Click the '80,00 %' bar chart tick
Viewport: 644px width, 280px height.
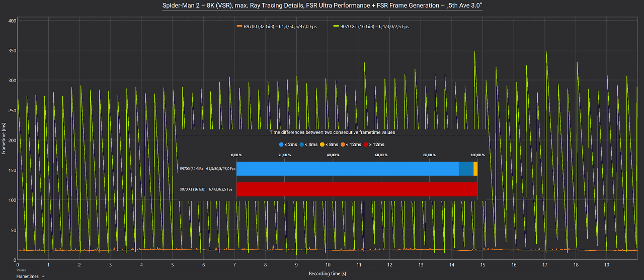pos(429,155)
